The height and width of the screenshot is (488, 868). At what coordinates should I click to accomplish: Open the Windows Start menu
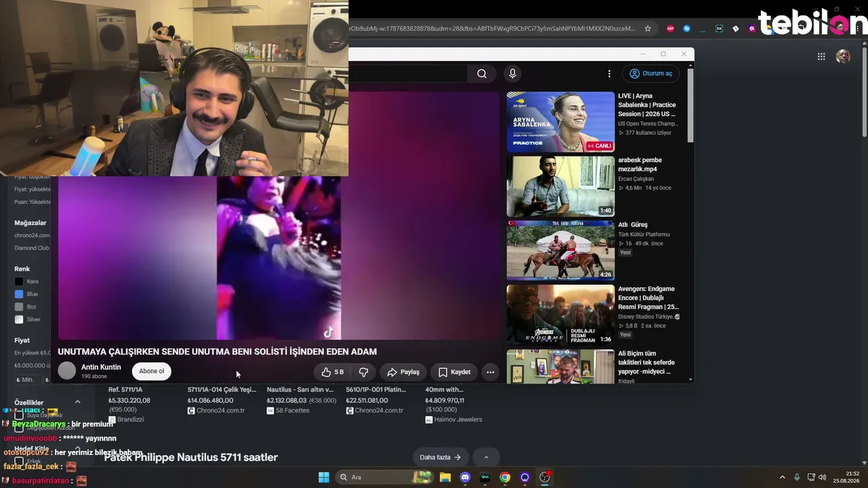(x=323, y=477)
